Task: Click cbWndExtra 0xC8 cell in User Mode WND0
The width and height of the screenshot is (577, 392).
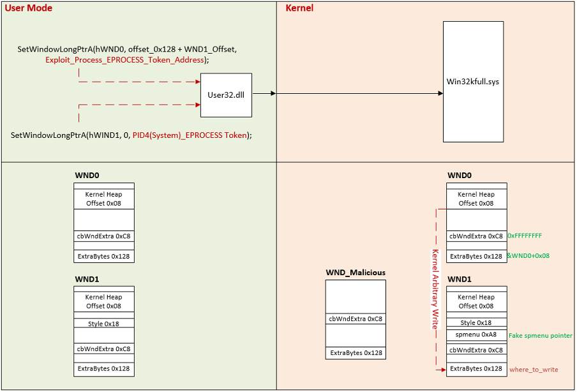Action: tap(103, 236)
